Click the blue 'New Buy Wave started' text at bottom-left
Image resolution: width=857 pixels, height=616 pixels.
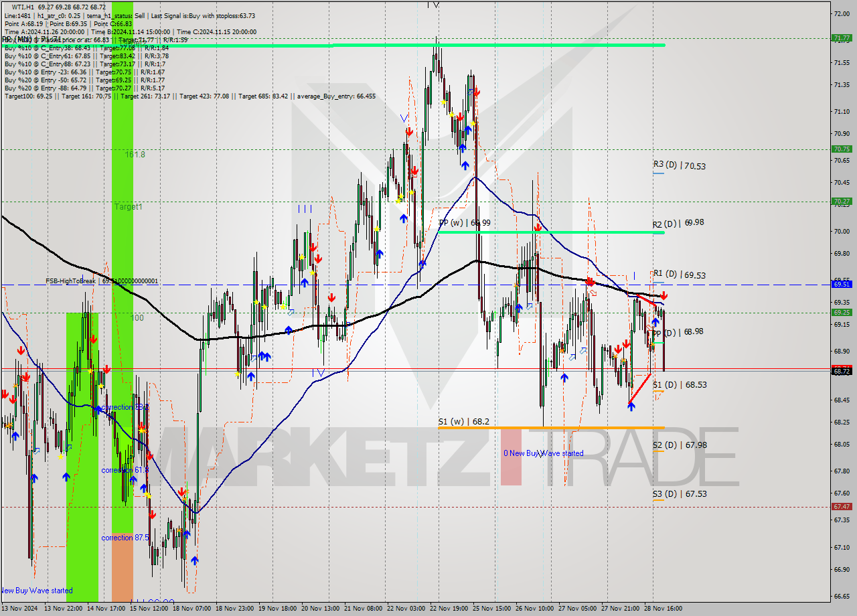click(36, 591)
